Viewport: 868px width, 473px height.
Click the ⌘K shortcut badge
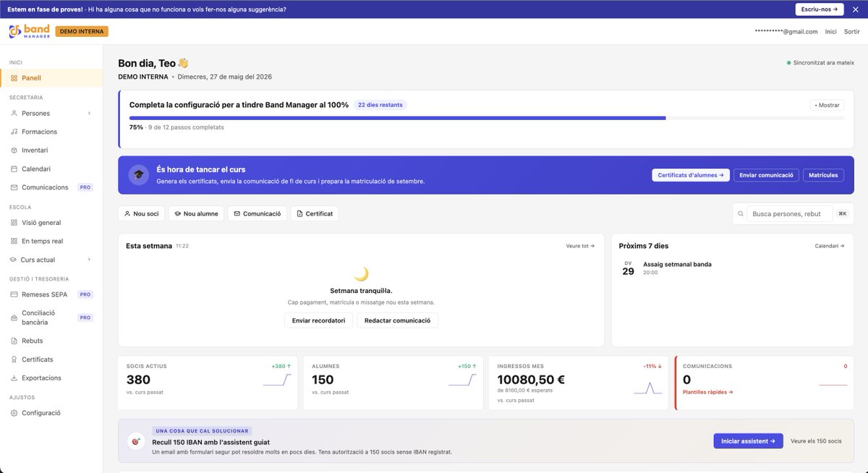coord(842,214)
